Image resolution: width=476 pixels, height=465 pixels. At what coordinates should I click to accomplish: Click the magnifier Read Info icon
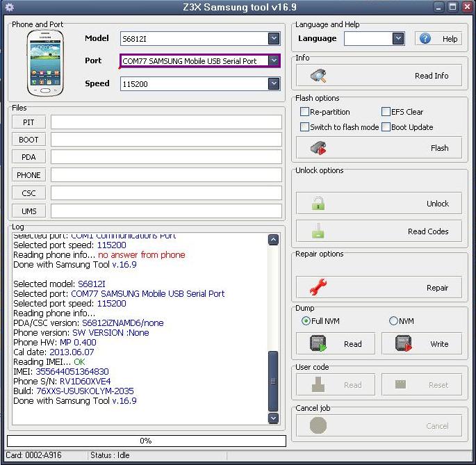[318, 76]
